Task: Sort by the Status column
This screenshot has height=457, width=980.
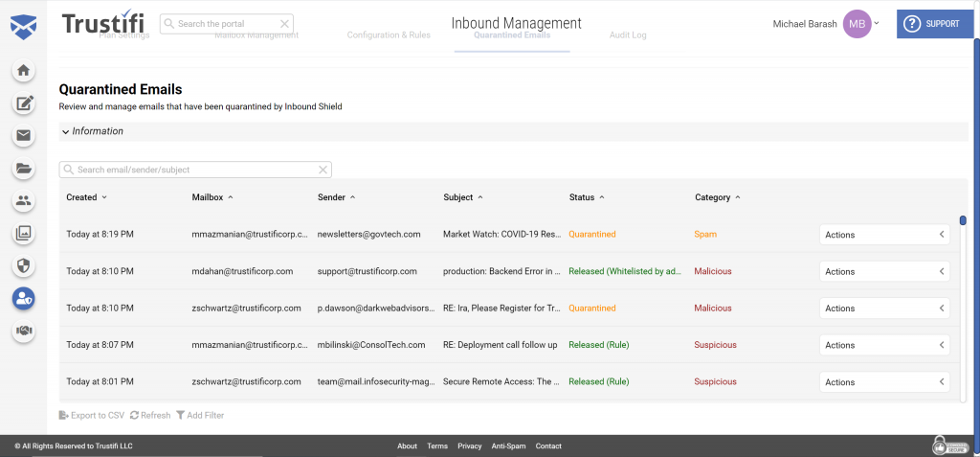Action: pyautogui.click(x=587, y=197)
